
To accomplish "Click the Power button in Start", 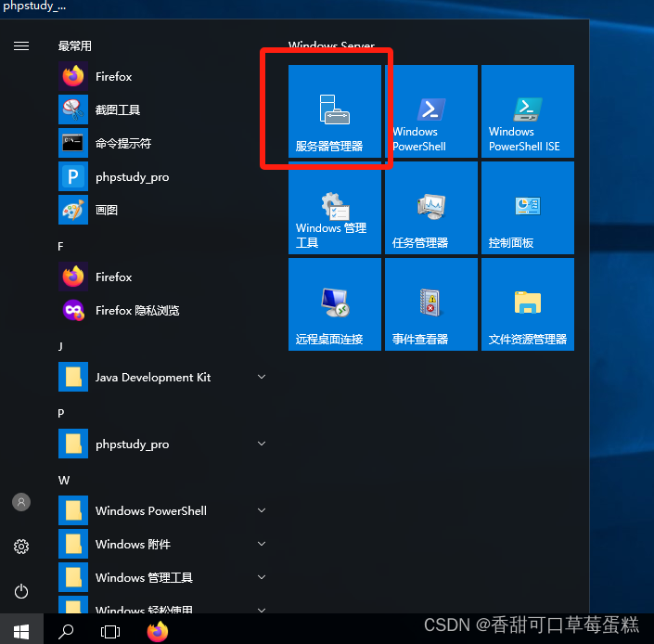I will [21, 591].
